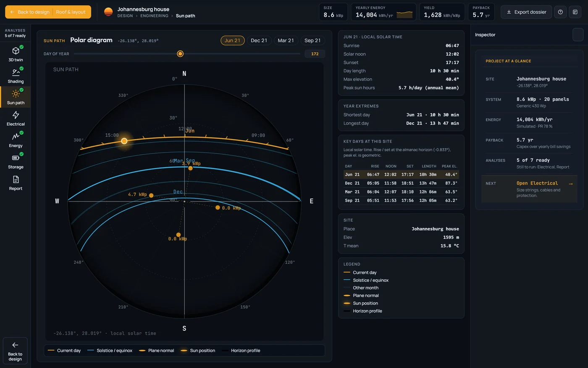Image resolution: width=588 pixels, height=368 pixels.
Task: Click the T mean 15.8 °C value
Action: pos(450,246)
